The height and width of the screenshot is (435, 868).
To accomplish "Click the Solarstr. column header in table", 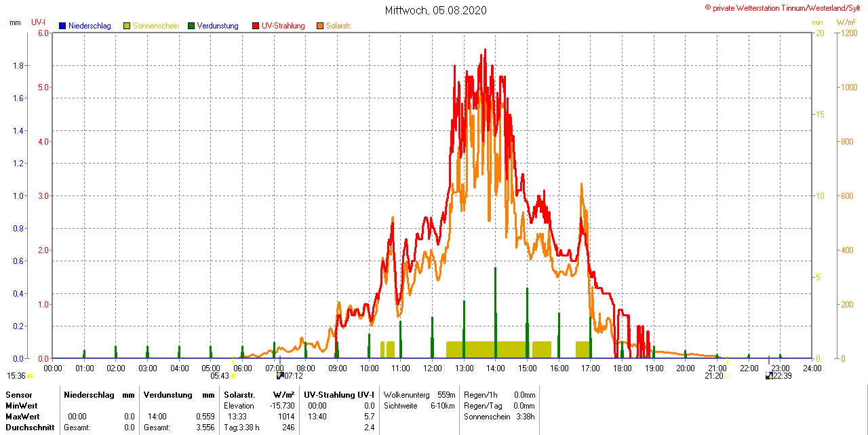I will (239, 394).
